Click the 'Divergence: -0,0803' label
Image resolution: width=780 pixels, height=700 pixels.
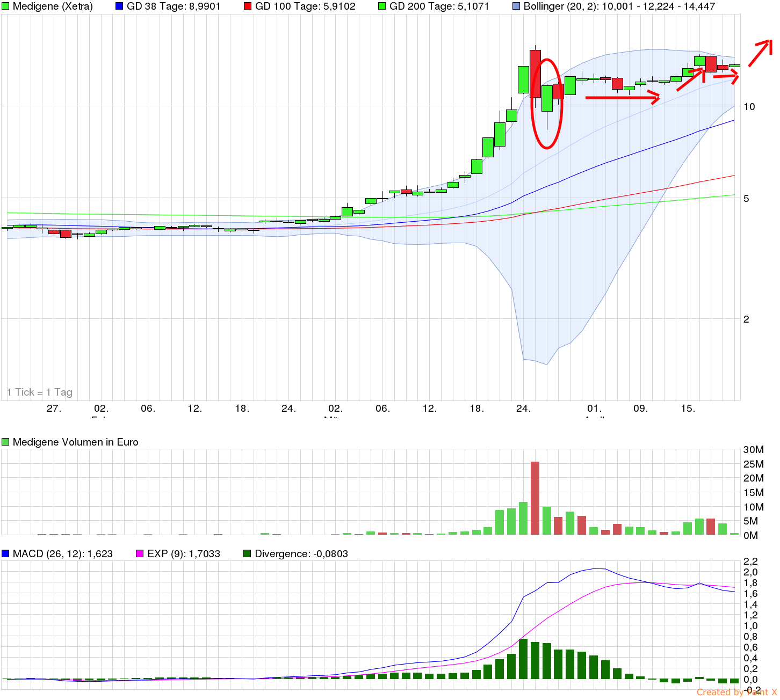click(301, 553)
